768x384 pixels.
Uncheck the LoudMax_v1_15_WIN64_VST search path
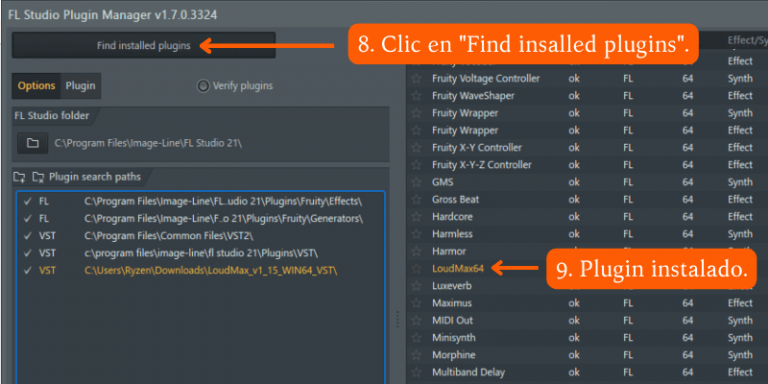pyautogui.click(x=27, y=270)
